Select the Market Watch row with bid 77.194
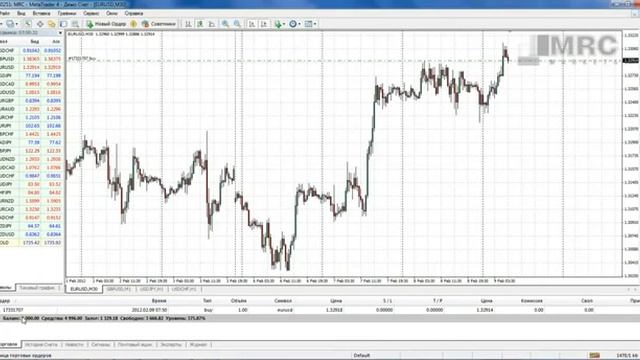Screen dimensions: 640x360 point(31,76)
